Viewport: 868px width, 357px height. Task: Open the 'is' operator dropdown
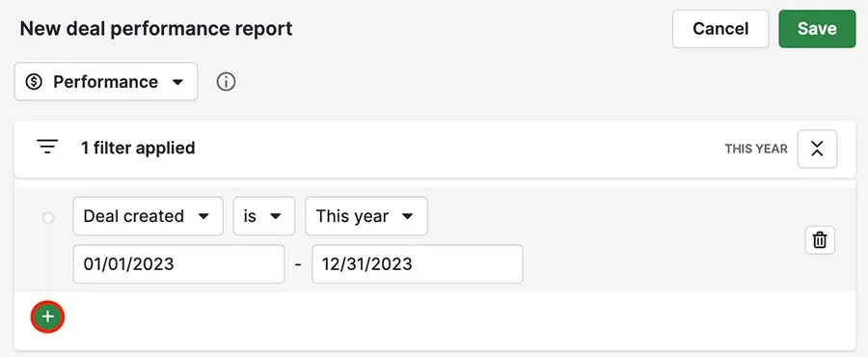coord(264,216)
